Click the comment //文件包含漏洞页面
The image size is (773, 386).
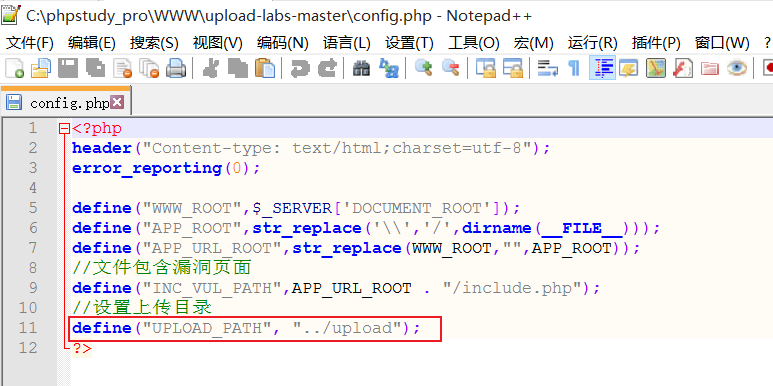point(162,268)
